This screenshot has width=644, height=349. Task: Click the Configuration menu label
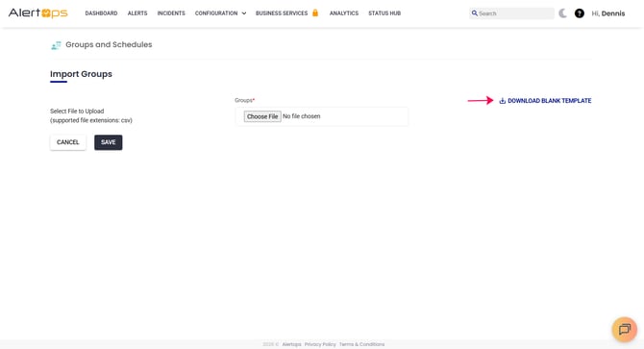pos(216,13)
